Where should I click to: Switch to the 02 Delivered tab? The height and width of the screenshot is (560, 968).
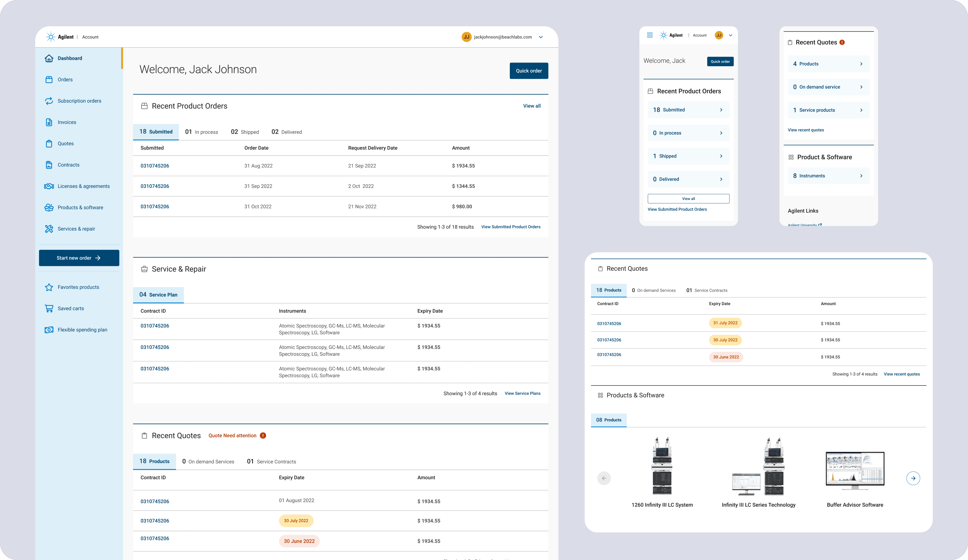(287, 132)
